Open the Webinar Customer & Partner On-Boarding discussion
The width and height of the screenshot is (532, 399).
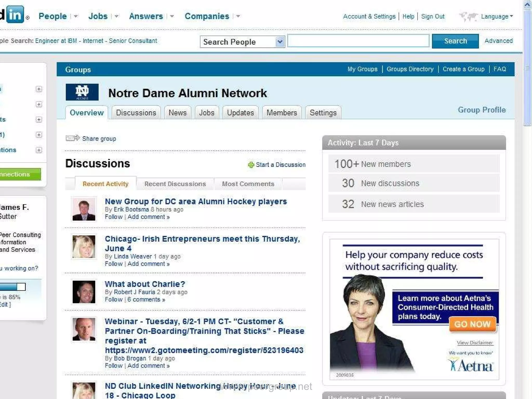[x=204, y=336]
